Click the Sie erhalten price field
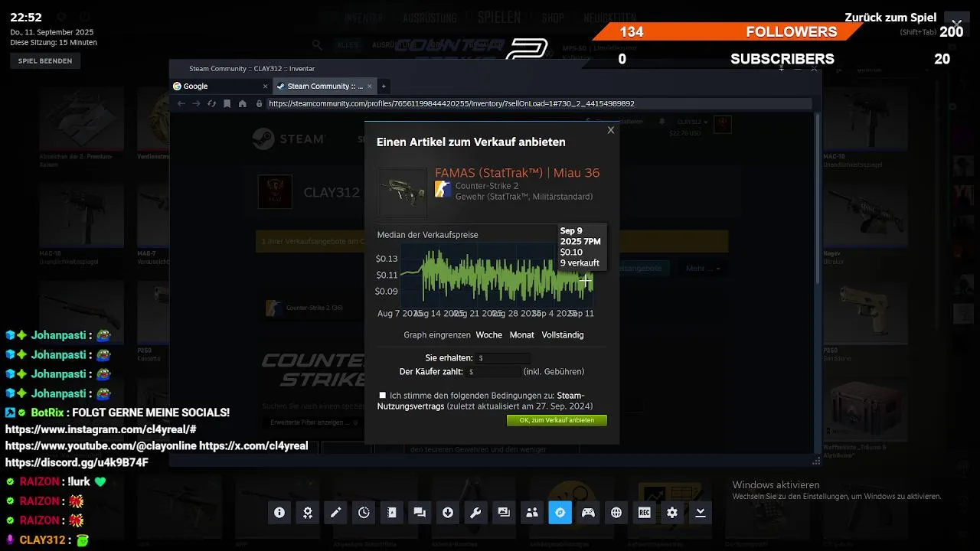The height and width of the screenshot is (551, 980). pos(504,358)
